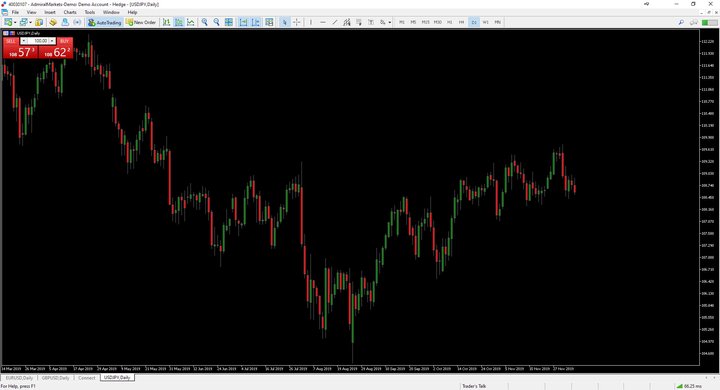This screenshot has width=720, height=390.
Task: Set timeframe to M30
Action: coord(438,22)
